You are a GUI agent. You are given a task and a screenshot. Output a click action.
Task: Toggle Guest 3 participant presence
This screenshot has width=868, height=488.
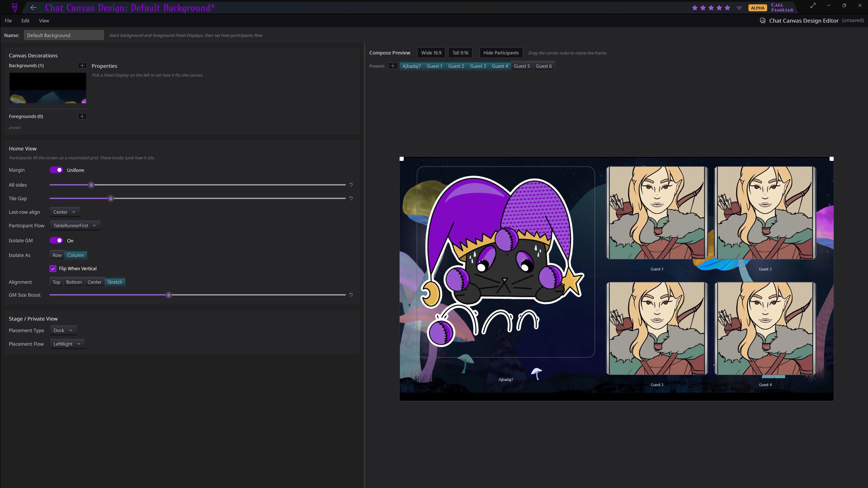click(x=478, y=66)
